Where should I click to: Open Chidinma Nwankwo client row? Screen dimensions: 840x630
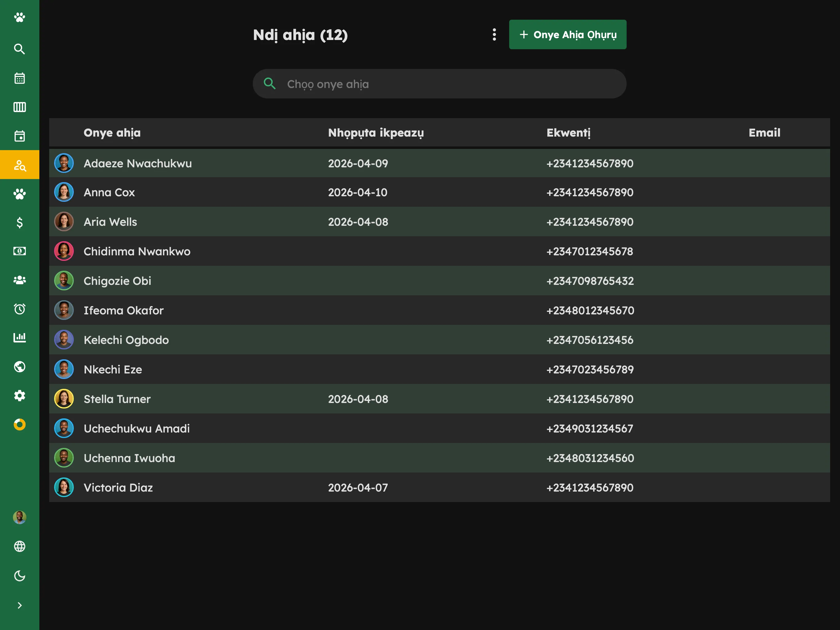point(439,252)
